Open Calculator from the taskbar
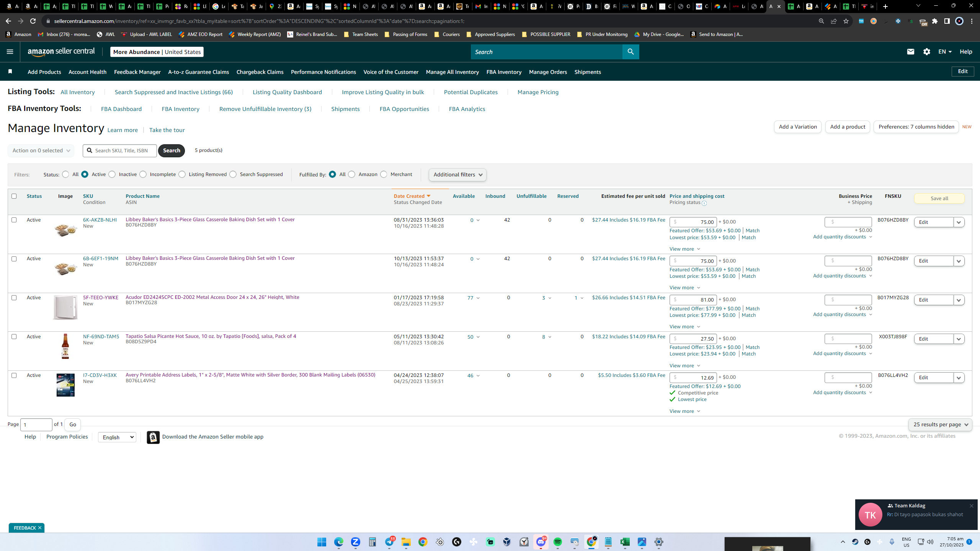 tap(372, 542)
